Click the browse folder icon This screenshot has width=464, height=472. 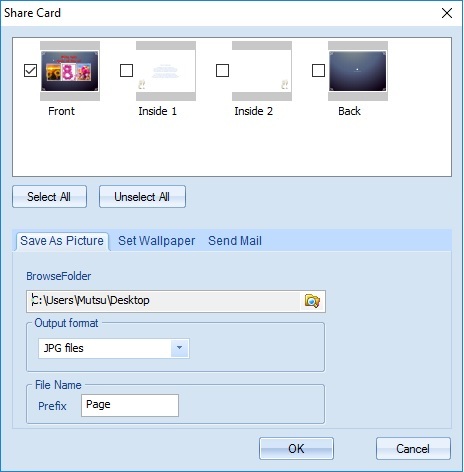click(x=312, y=301)
